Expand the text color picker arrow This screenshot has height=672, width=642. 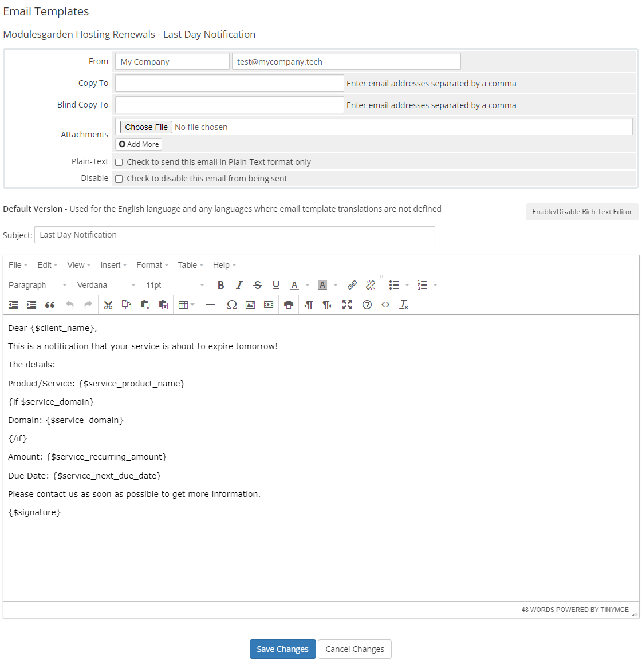tap(308, 286)
